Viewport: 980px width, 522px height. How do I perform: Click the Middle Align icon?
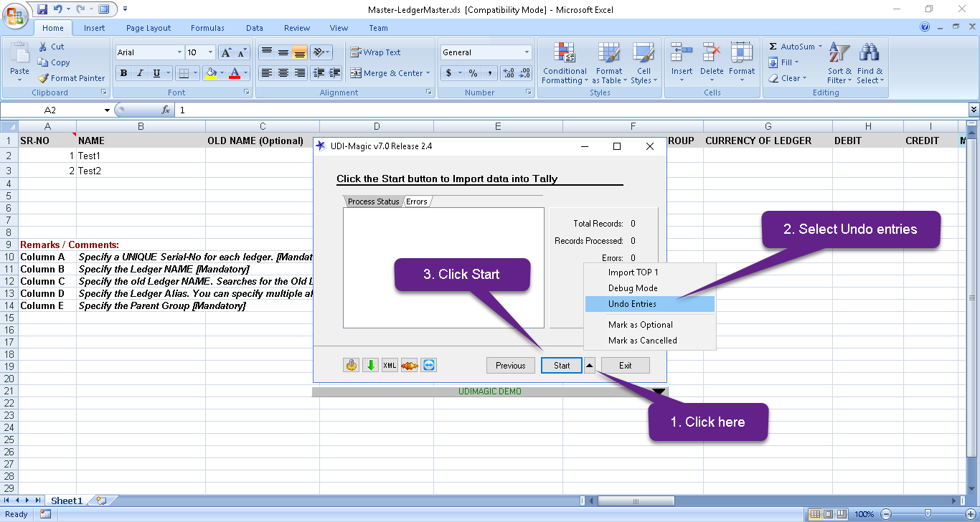283,52
